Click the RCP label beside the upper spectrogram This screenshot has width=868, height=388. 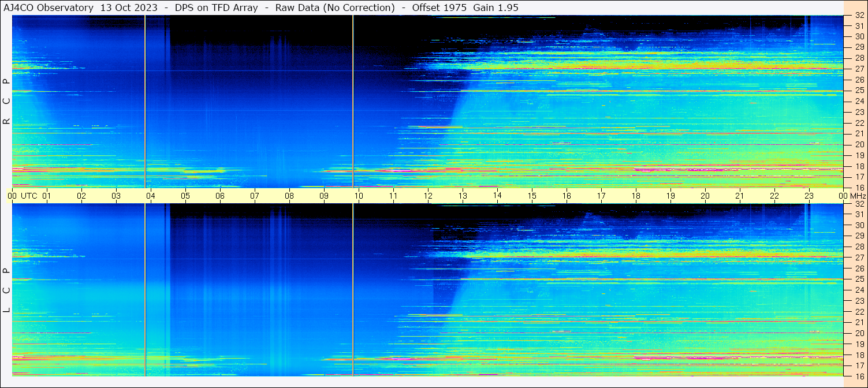tap(6, 101)
